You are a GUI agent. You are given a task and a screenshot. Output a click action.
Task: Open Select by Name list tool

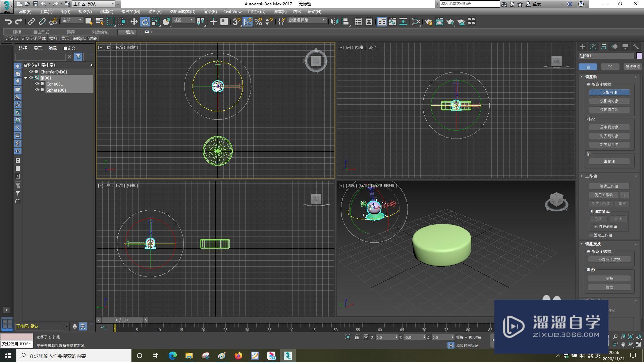[x=100, y=22]
